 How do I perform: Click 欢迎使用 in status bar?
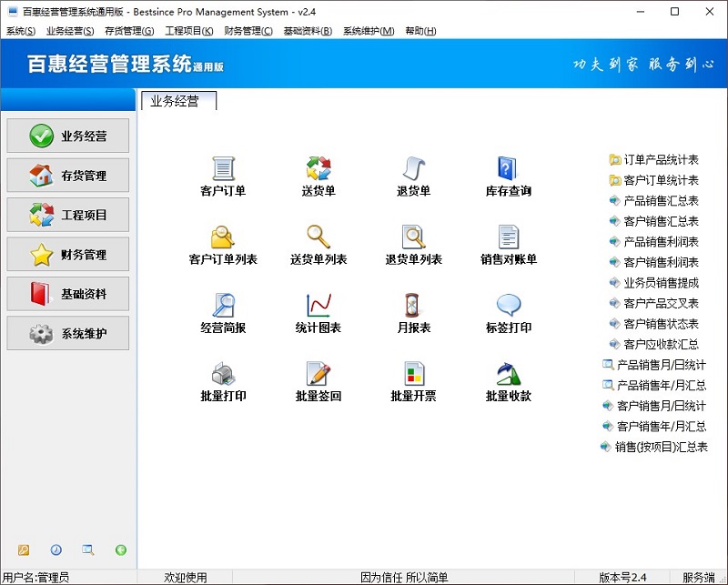186,577
